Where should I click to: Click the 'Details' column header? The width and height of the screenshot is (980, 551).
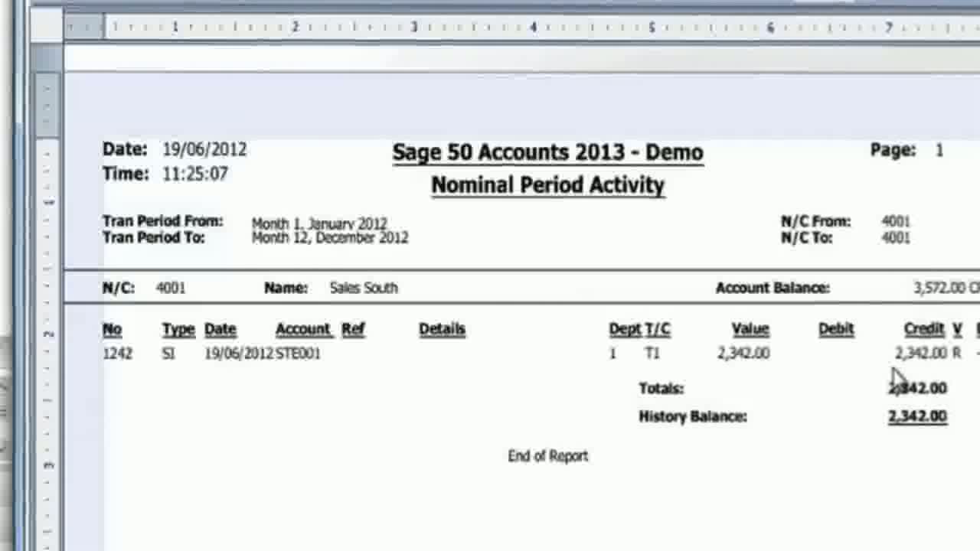[x=442, y=329]
